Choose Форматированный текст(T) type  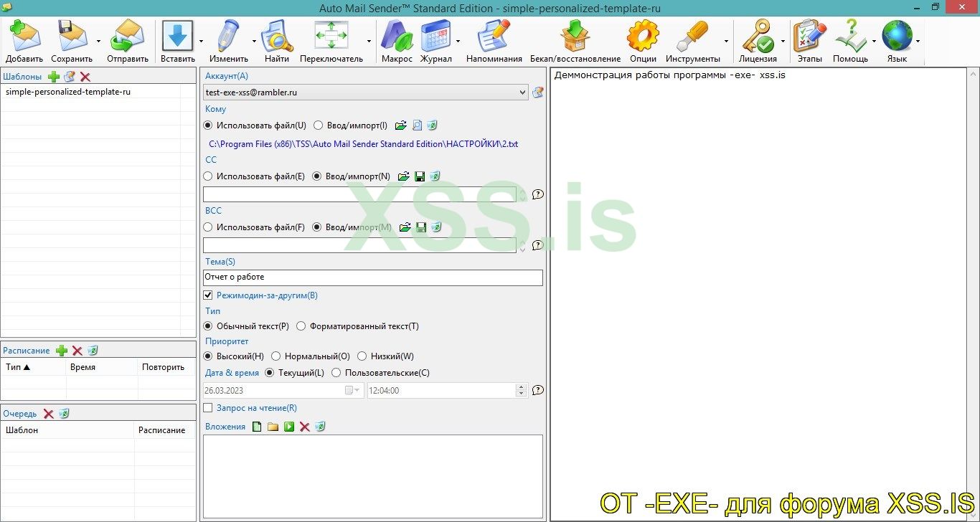tap(301, 326)
